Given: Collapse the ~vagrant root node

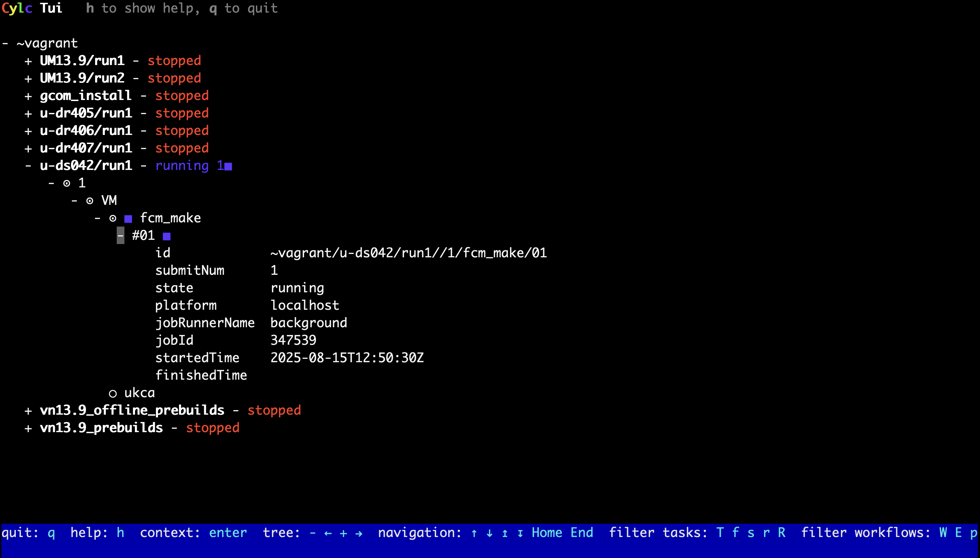Looking at the screenshot, I should tap(5, 43).
